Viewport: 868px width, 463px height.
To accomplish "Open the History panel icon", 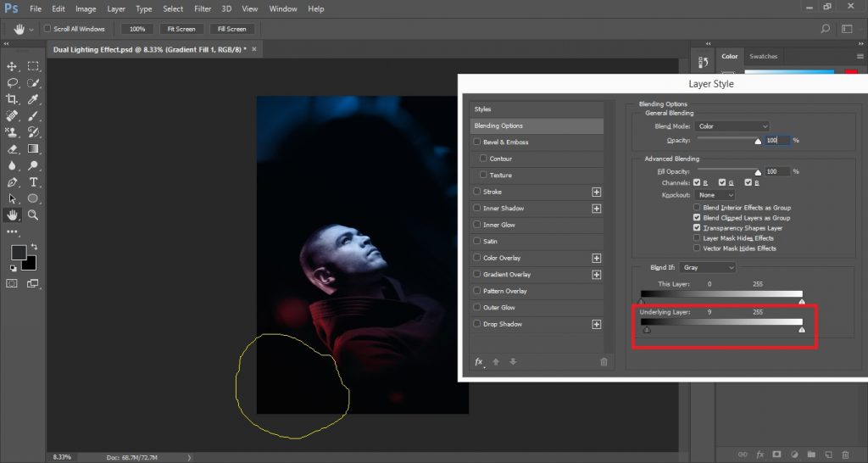I will 704,61.
